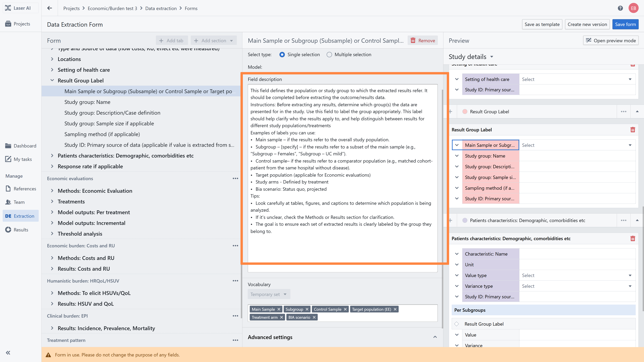Expand Methods: Economic Evaluation section
The height and width of the screenshot is (362, 644).
coord(52,191)
